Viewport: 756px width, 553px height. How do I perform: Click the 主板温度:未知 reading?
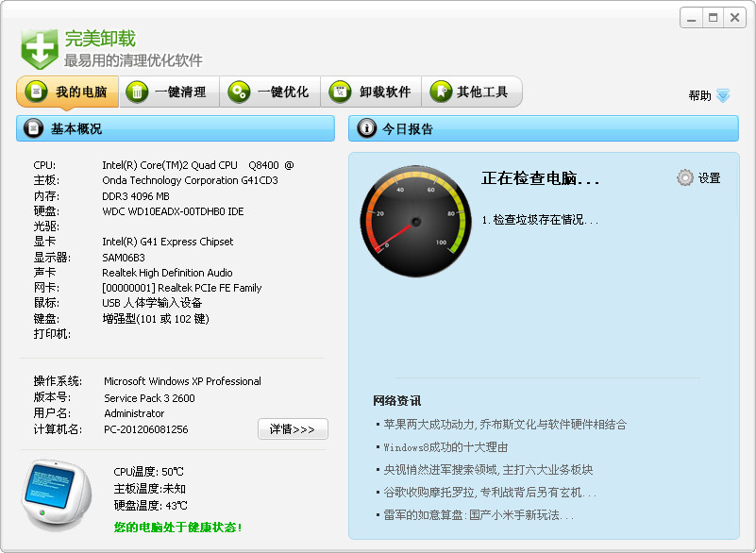click(149, 489)
